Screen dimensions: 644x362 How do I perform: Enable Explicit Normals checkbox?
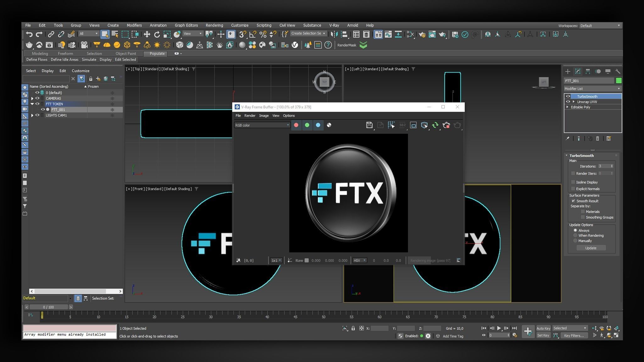pos(573,189)
